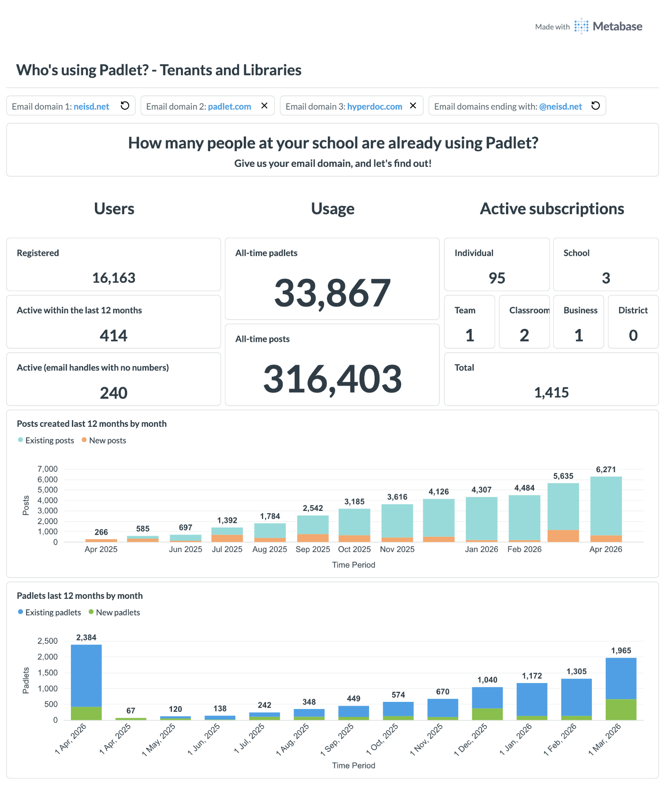Click the Metabase logo icon

pyautogui.click(x=582, y=26)
